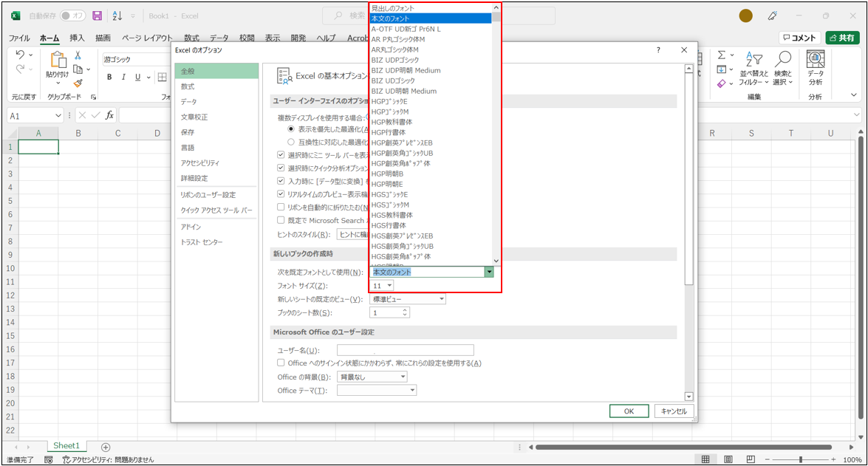Click the macro record icon in status bar
Screen dimensions: 868x466
49,460
